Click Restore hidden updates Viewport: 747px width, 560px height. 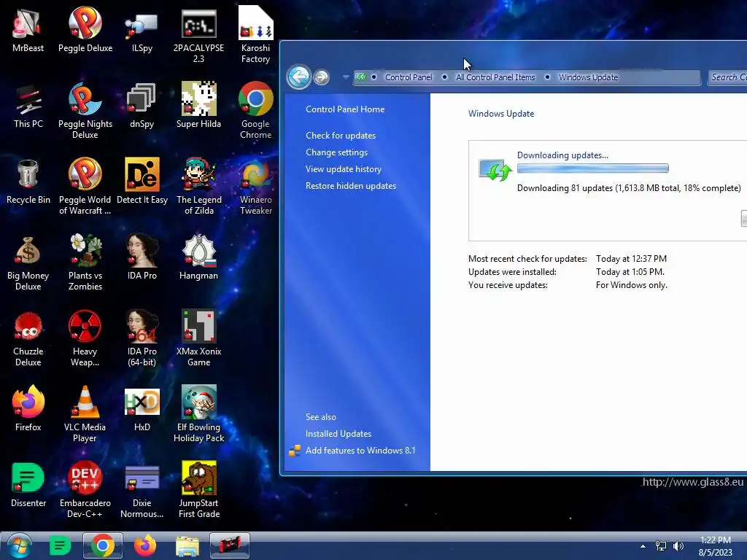point(351,186)
